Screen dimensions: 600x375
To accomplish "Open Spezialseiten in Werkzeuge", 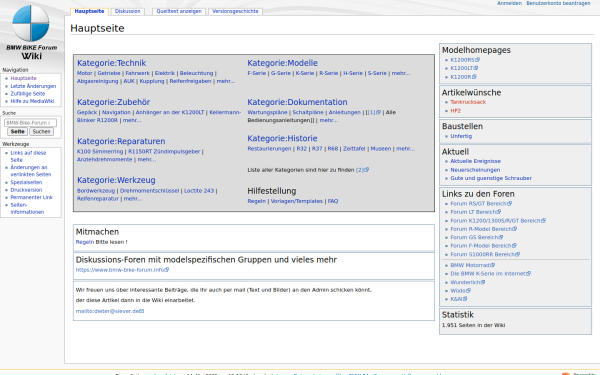I will pos(26,183).
